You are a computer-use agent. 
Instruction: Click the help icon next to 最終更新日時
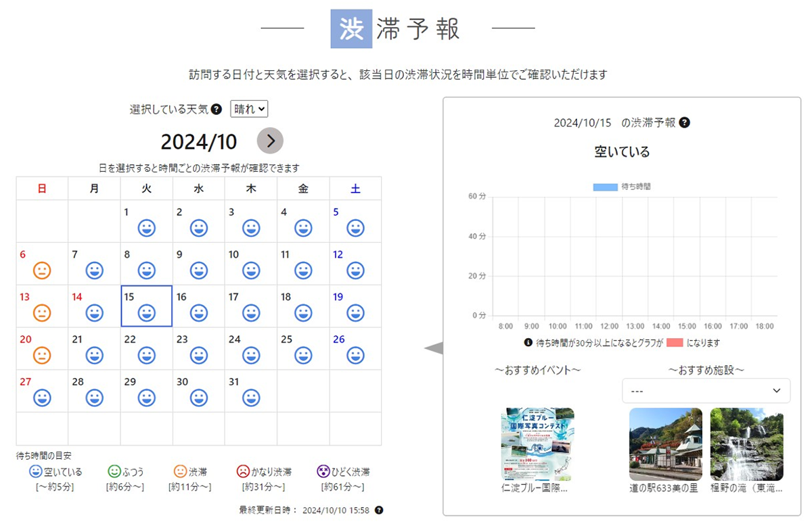point(379,510)
